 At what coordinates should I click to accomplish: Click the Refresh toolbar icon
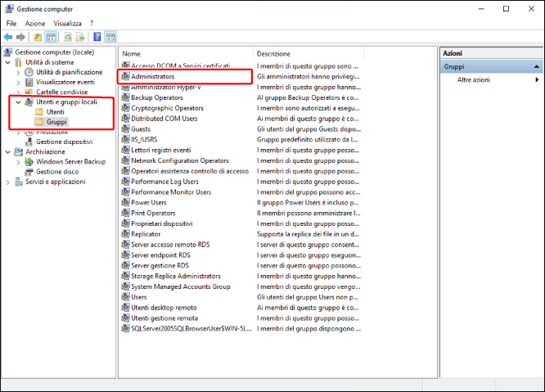[x=68, y=37]
